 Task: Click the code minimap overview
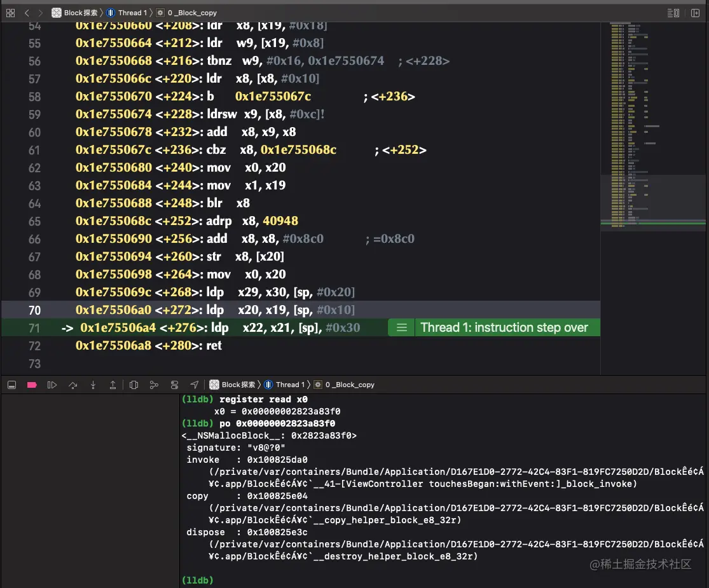(652, 126)
